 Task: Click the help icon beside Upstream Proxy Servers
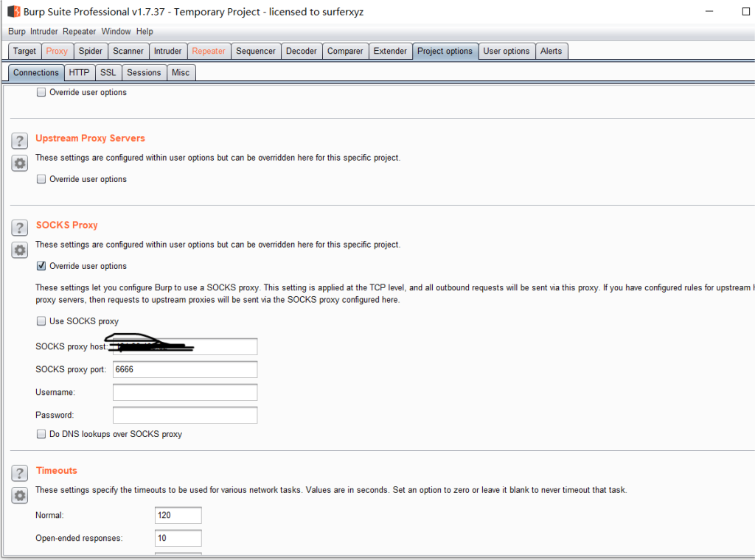pyautogui.click(x=20, y=141)
